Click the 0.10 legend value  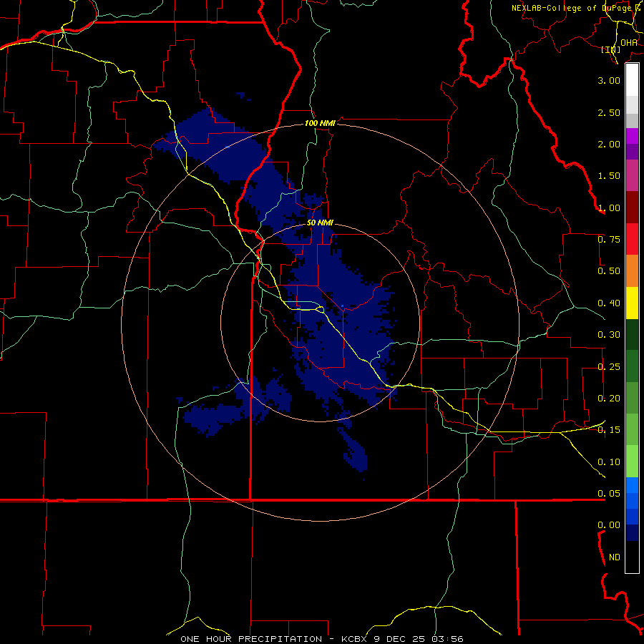pos(609,462)
